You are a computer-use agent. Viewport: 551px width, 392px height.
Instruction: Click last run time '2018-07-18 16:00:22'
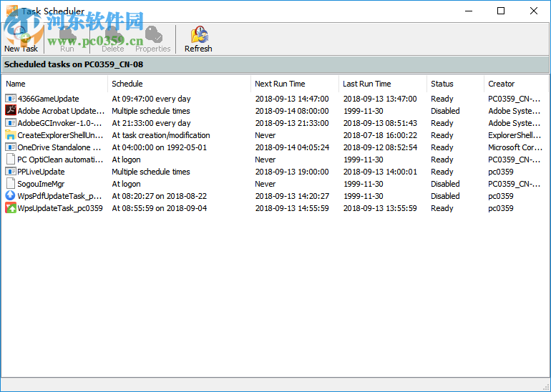pyautogui.click(x=380, y=135)
